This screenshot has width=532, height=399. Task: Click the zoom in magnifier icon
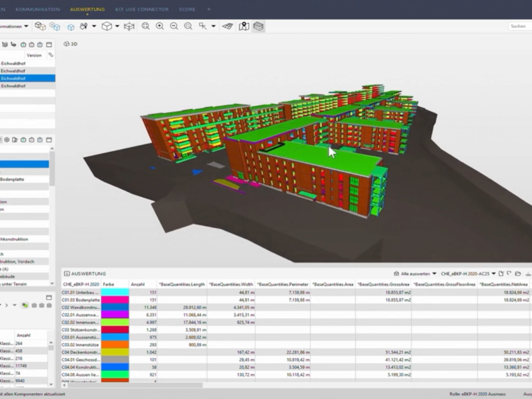coord(160,26)
